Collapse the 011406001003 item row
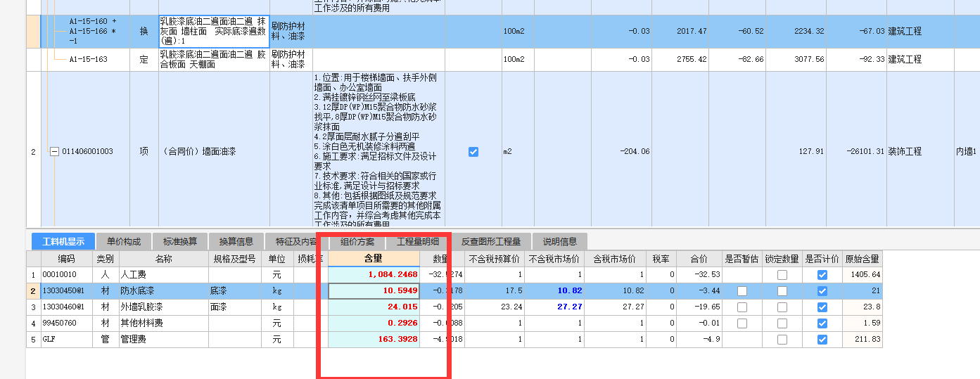This screenshot has height=379, width=980. tap(55, 151)
